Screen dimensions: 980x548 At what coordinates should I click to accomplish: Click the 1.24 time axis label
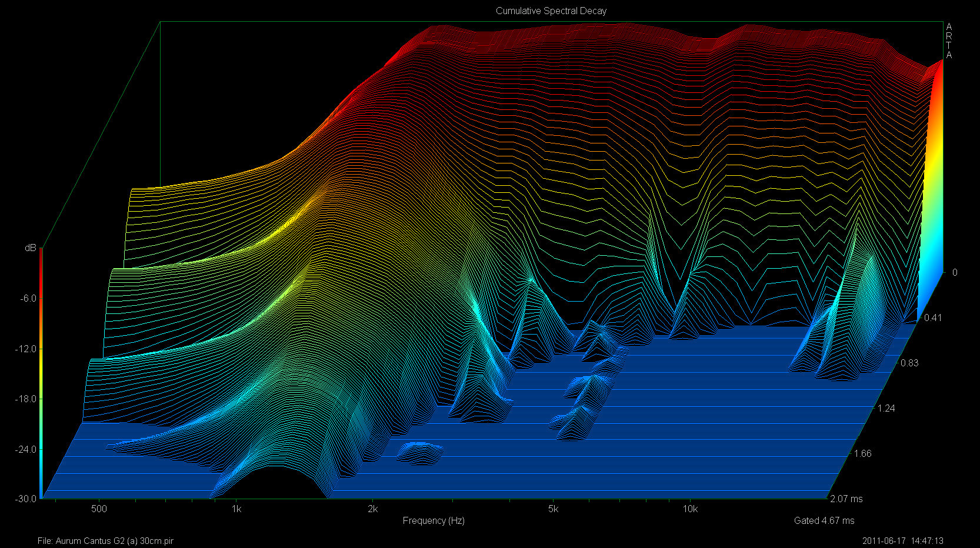[x=886, y=408]
